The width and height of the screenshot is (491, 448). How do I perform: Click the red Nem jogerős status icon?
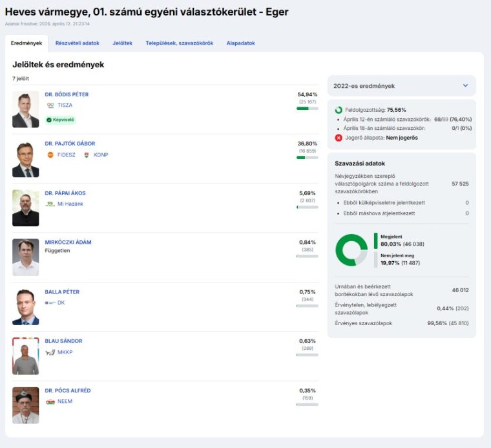pos(339,138)
